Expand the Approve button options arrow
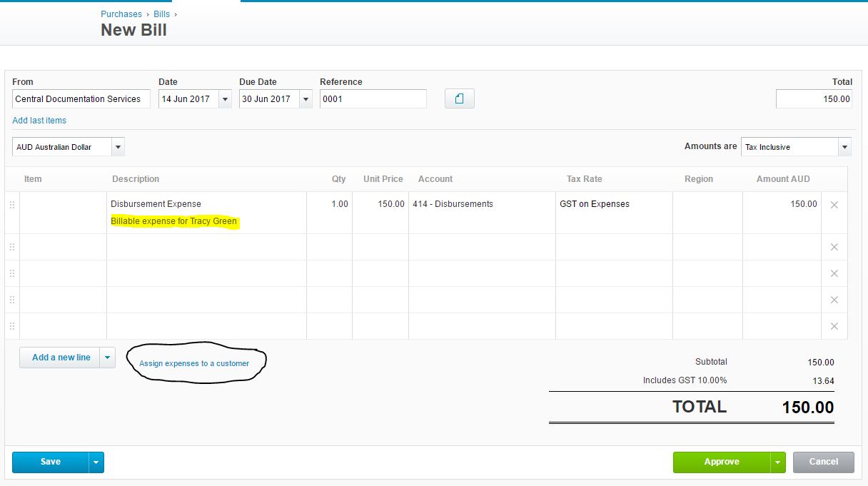This screenshot has width=868, height=486. coord(778,462)
